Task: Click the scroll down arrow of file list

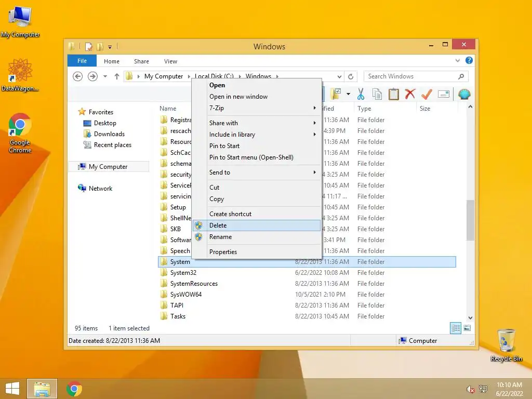Action: (x=470, y=318)
